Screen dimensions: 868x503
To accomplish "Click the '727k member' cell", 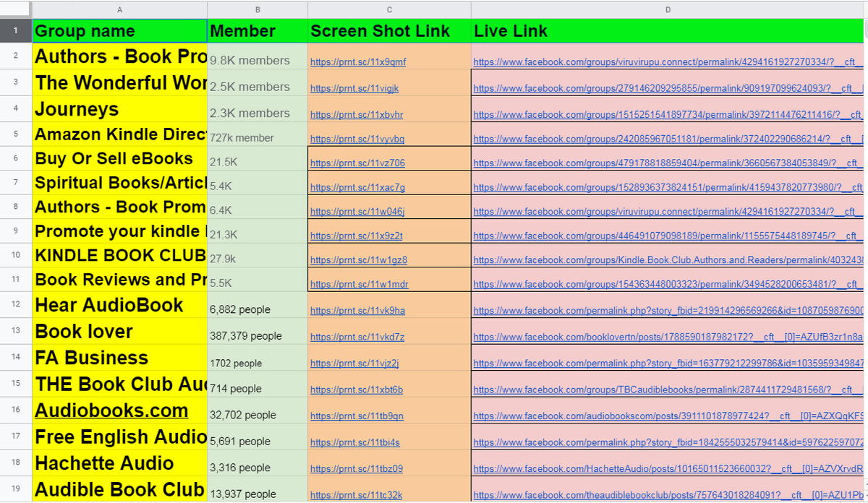I will [x=258, y=134].
